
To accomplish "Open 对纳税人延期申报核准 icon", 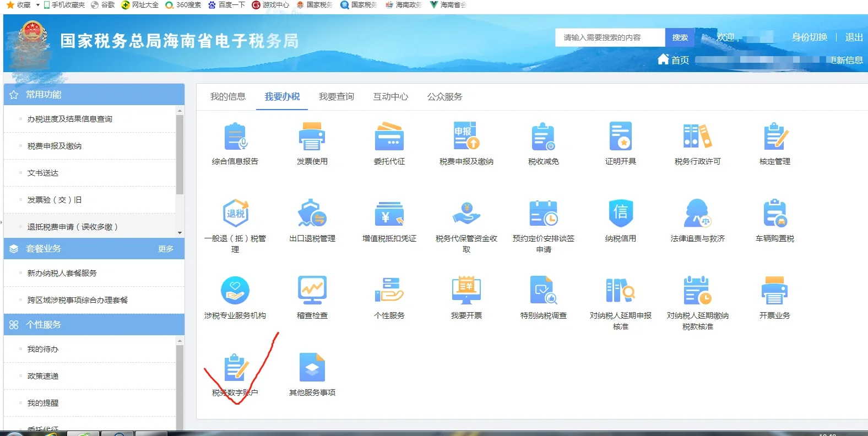I will tap(620, 290).
